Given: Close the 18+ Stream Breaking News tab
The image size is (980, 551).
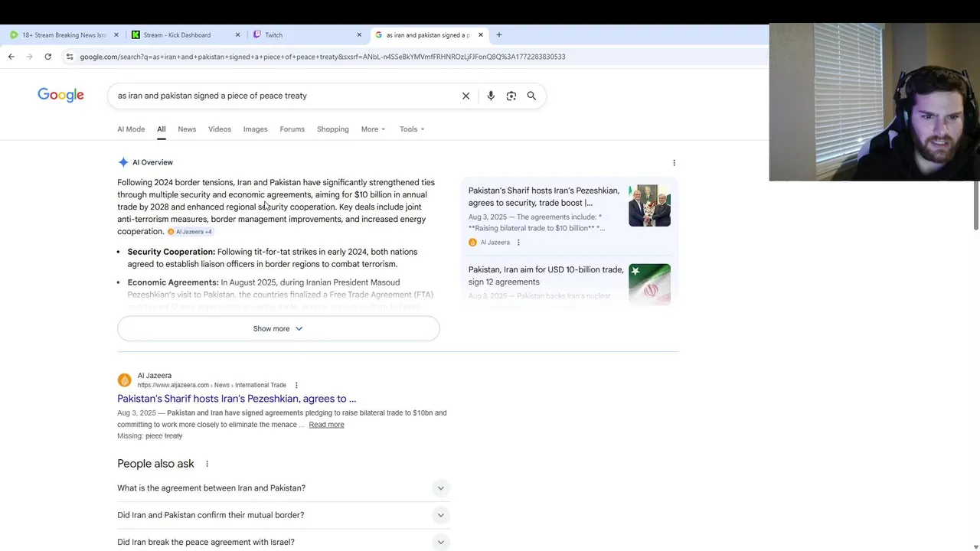Looking at the screenshot, I should click(x=116, y=34).
